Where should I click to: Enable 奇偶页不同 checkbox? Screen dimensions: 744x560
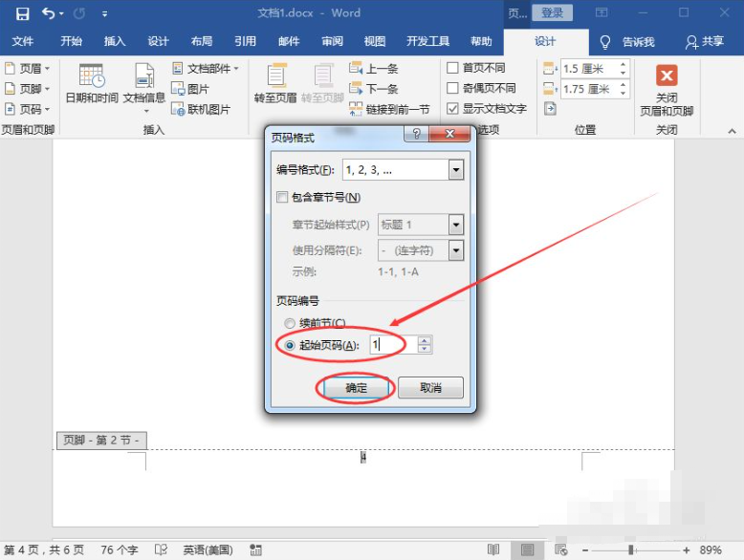pyautogui.click(x=452, y=88)
